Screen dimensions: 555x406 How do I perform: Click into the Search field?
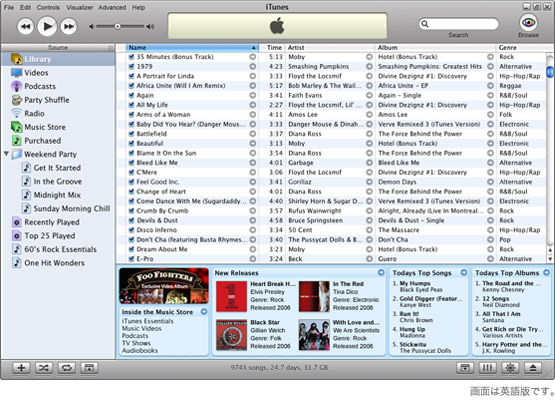[x=459, y=24]
